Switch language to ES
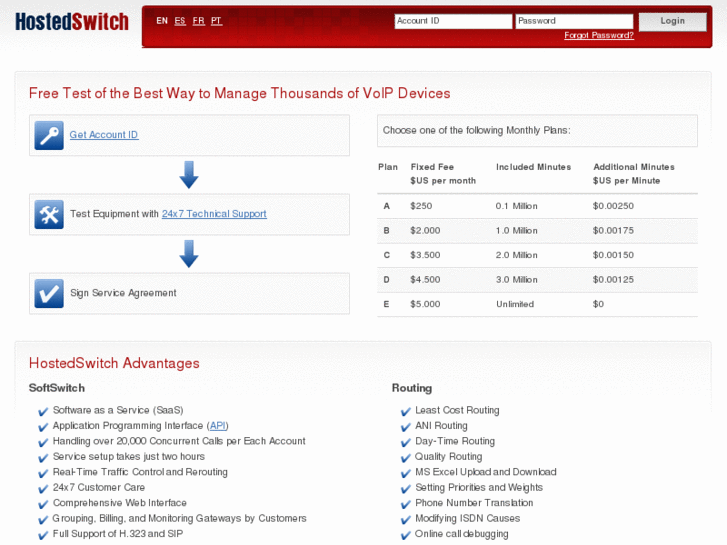Viewport: 727px width, 545px height. (180, 21)
